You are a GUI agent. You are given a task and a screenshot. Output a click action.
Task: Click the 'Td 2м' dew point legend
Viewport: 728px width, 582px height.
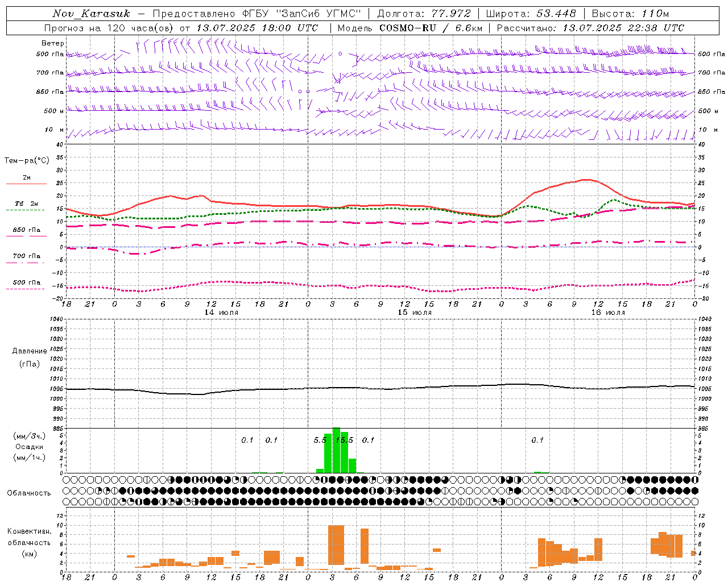(26, 203)
